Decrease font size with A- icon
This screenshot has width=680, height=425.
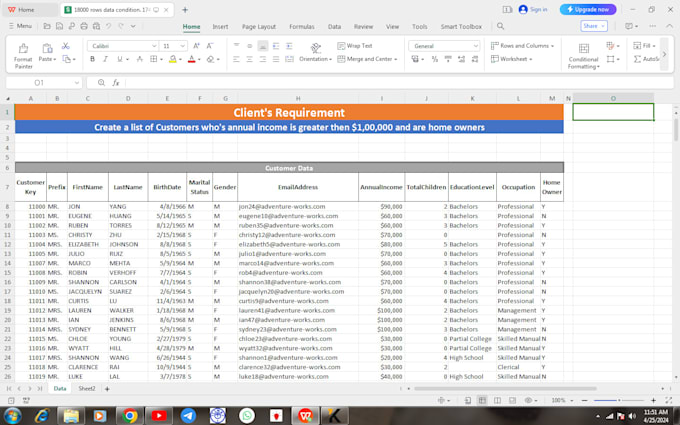tap(209, 46)
